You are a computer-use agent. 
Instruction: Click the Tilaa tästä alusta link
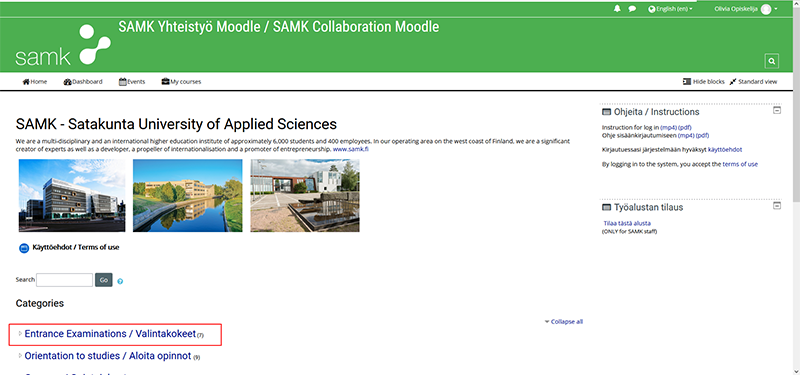[627, 223]
